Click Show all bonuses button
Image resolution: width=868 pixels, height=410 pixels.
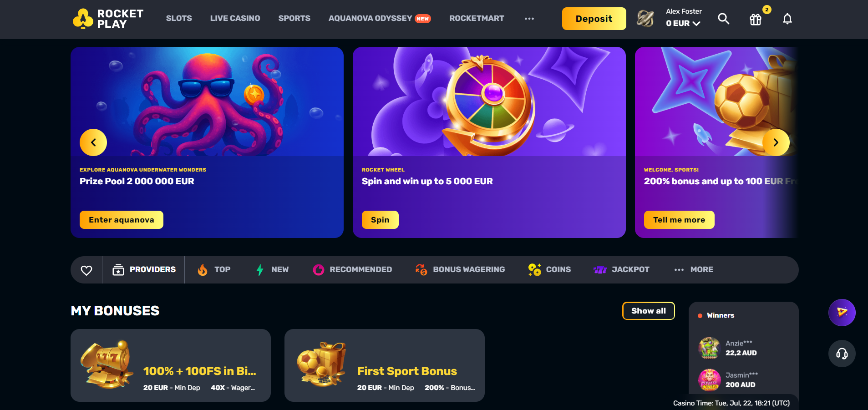tap(648, 311)
